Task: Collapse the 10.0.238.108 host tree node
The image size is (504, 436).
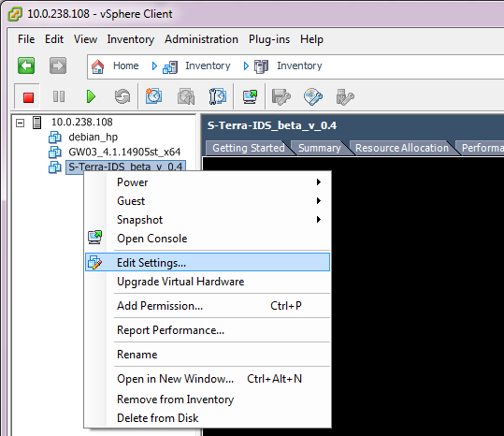Action: (20, 123)
